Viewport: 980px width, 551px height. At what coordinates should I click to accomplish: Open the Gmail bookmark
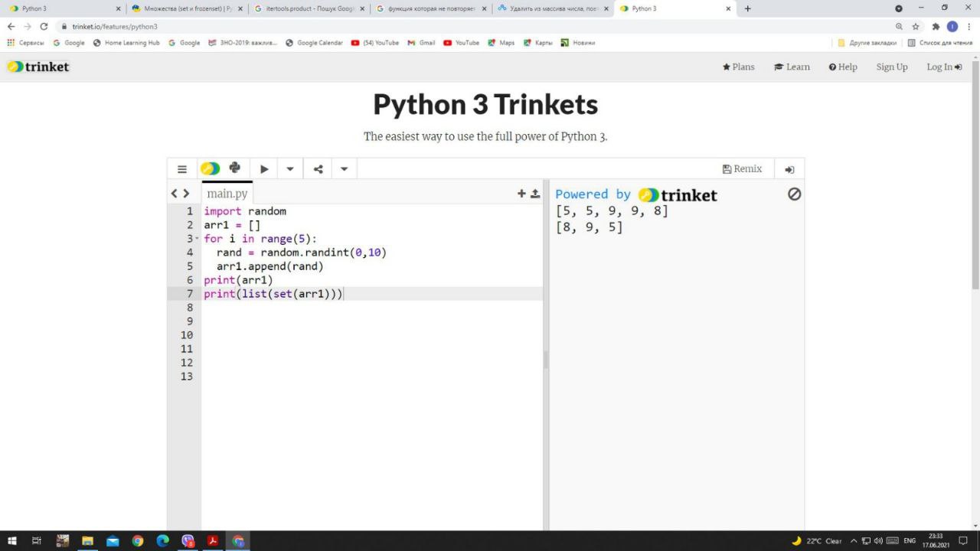pyautogui.click(x=421, y=43)
